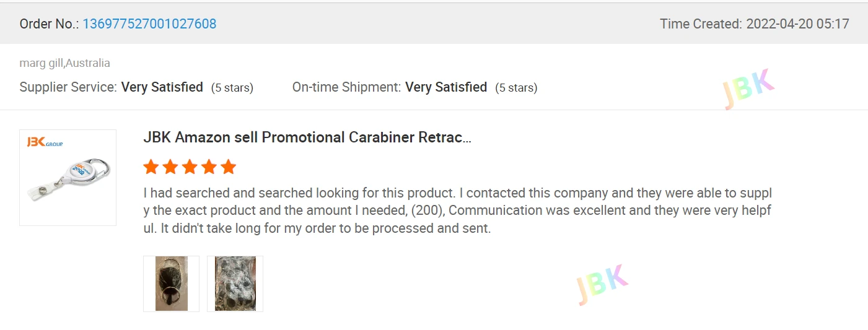Click Supplier Service Very Satisfied rating

point(162,87)
